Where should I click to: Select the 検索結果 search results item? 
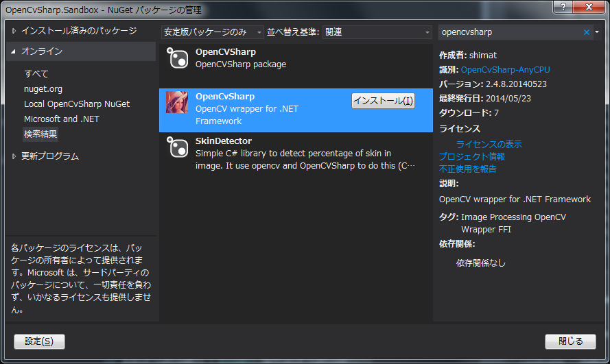pos(40,134)
